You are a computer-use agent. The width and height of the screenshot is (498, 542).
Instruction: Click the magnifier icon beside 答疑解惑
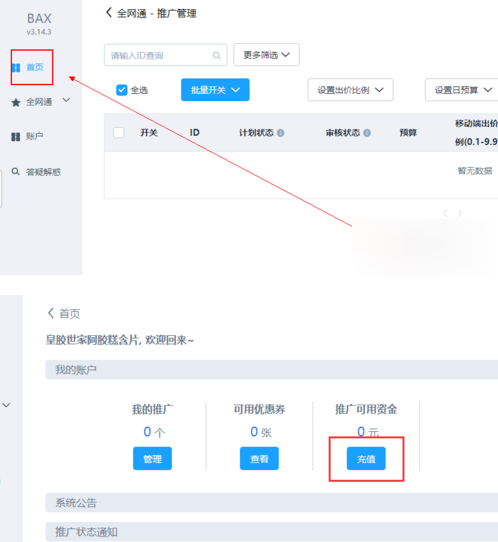pos(15,171)
